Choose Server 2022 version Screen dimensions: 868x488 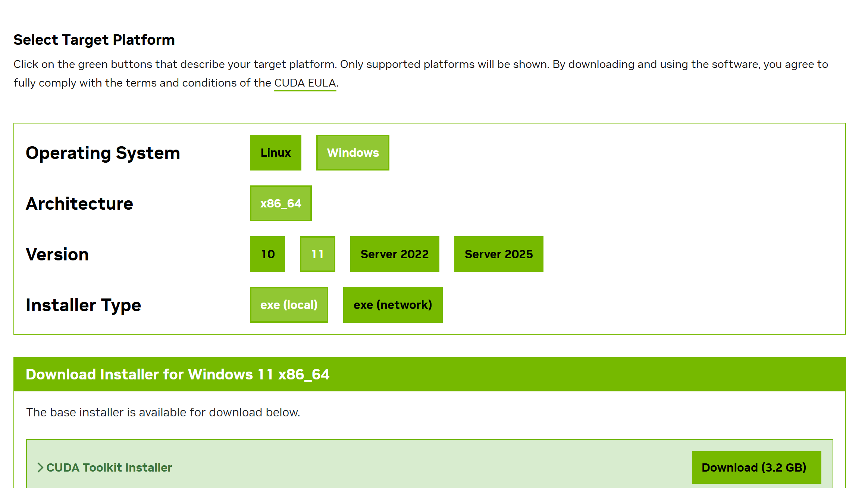[x=394, y=254]
